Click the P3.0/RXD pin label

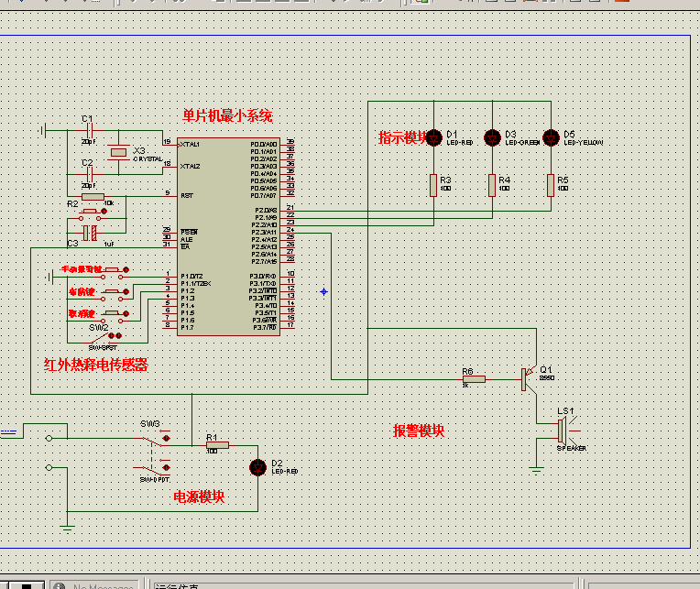pyautogui.click(x=263, y=277)
